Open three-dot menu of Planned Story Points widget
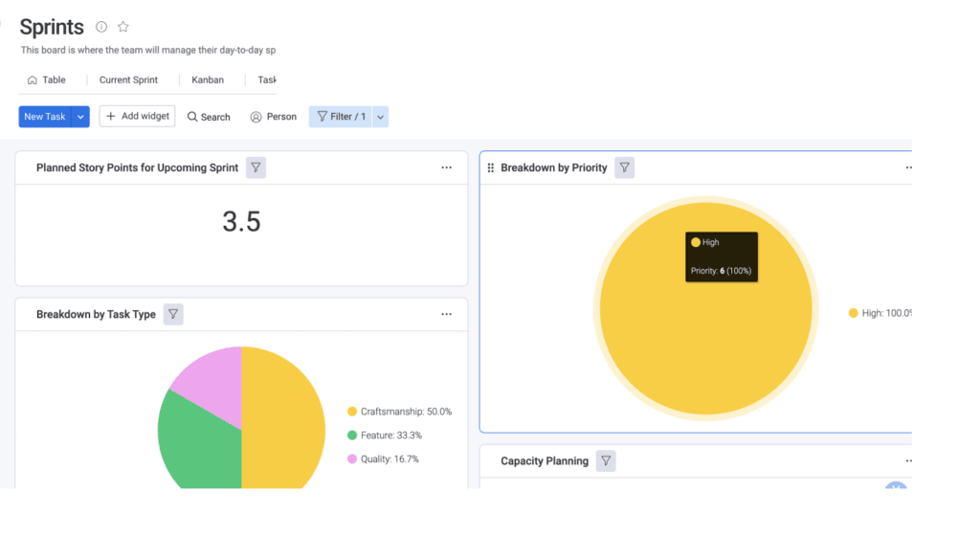The width and height of the screenshot is (980, 536). [446, 167]
